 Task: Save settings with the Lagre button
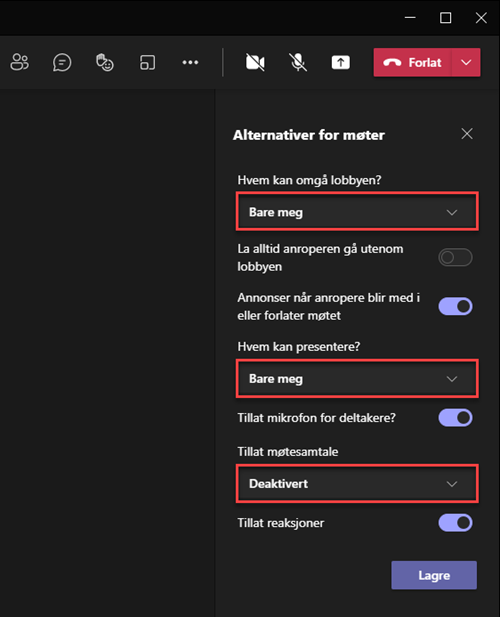[x=434, y=575]
